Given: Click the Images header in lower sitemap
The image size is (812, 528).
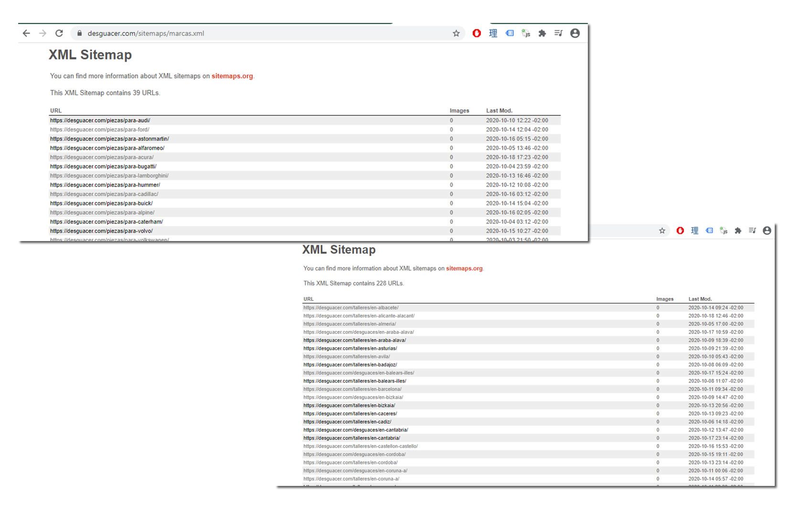Looking at the screenshot, I should 665,299.
